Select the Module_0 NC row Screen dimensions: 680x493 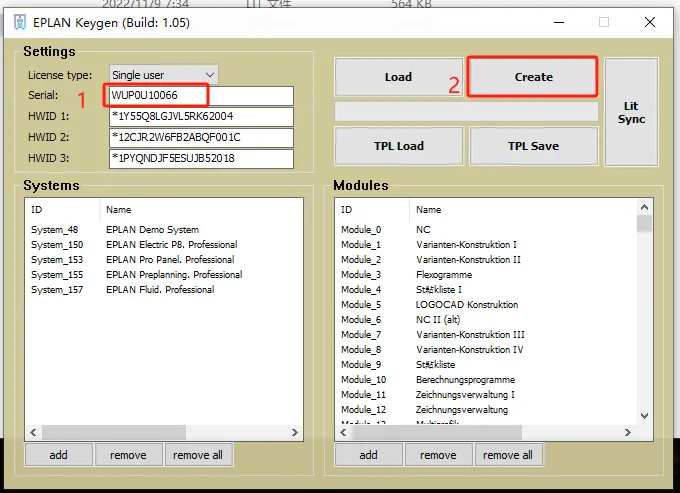[x=486, y=230]
